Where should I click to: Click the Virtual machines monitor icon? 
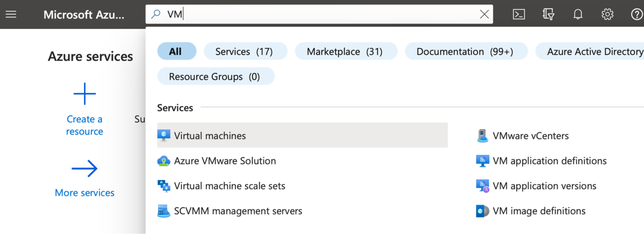164,136
